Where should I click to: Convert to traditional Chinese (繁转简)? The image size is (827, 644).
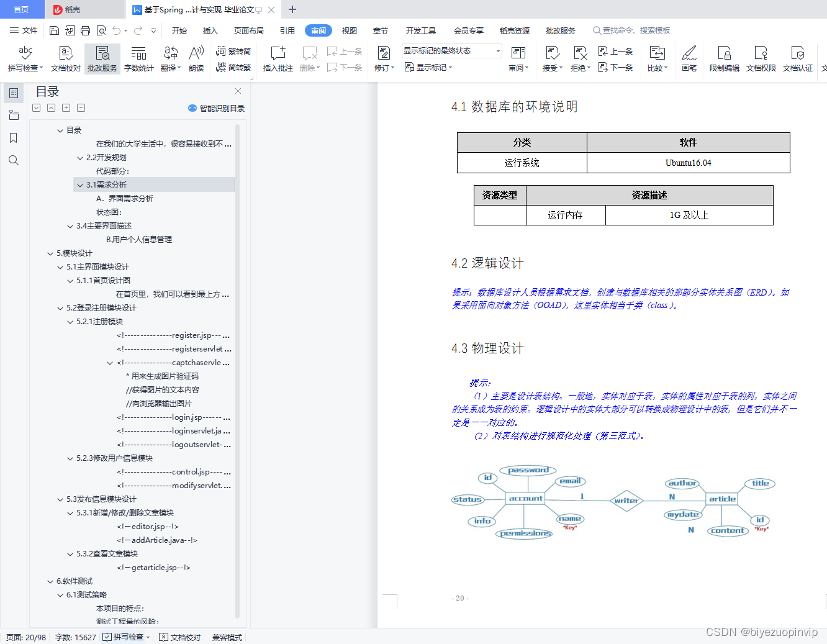[x=233, y=52]
